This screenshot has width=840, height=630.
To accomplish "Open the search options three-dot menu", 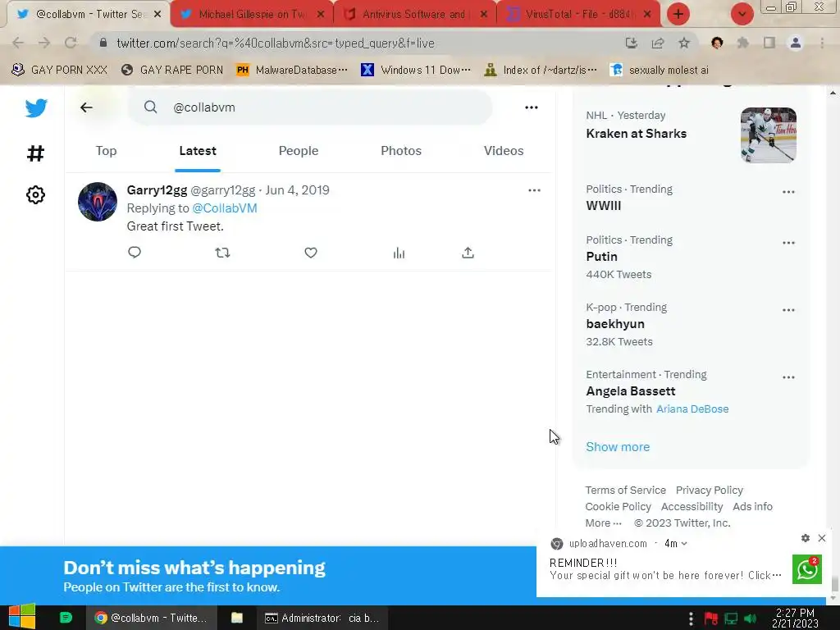I will click(532, 107).
